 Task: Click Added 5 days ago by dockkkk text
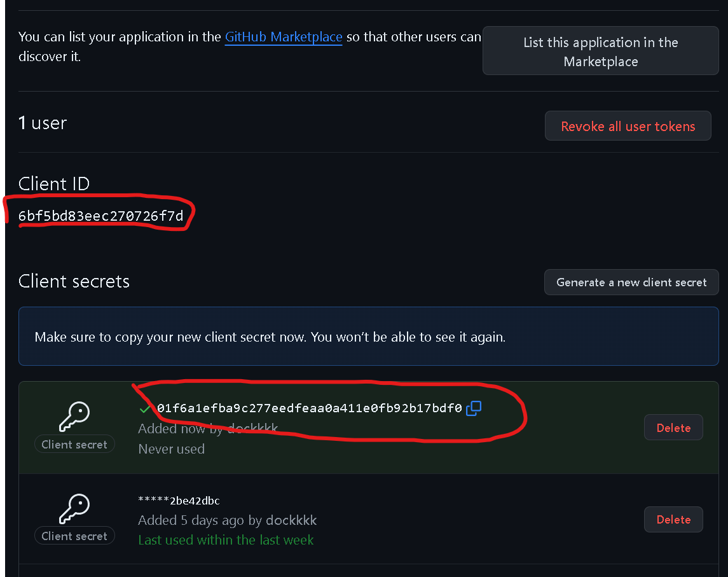point(228,520)
